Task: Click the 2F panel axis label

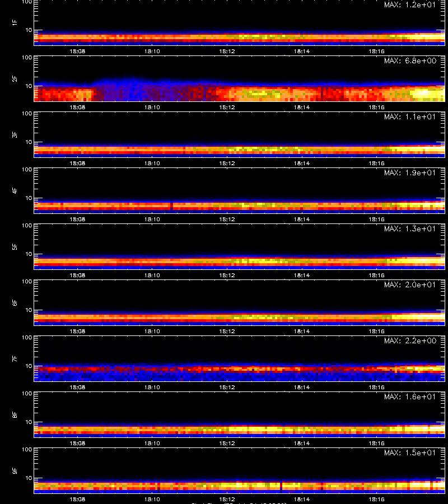Action: tap(15, 78)
